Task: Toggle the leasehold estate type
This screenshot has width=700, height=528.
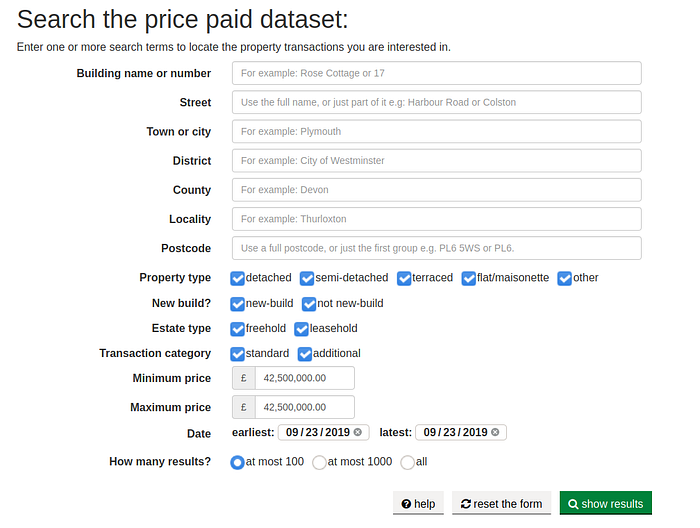Action: click(x=301, y=329)
